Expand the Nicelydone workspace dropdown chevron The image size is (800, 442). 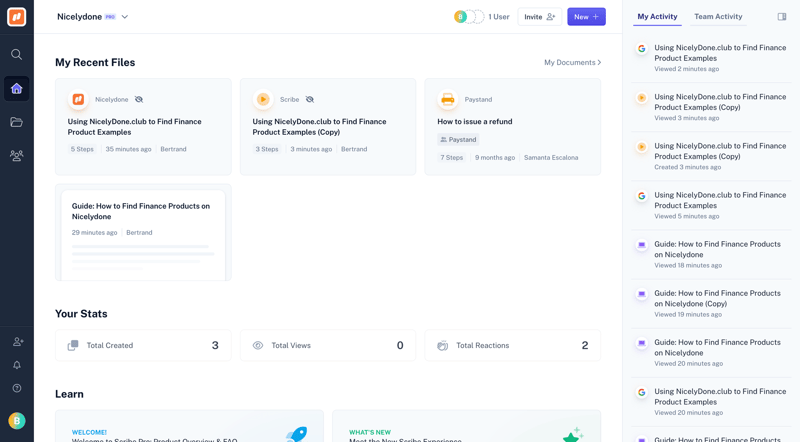pyautogui.click(x=124, y=17)
